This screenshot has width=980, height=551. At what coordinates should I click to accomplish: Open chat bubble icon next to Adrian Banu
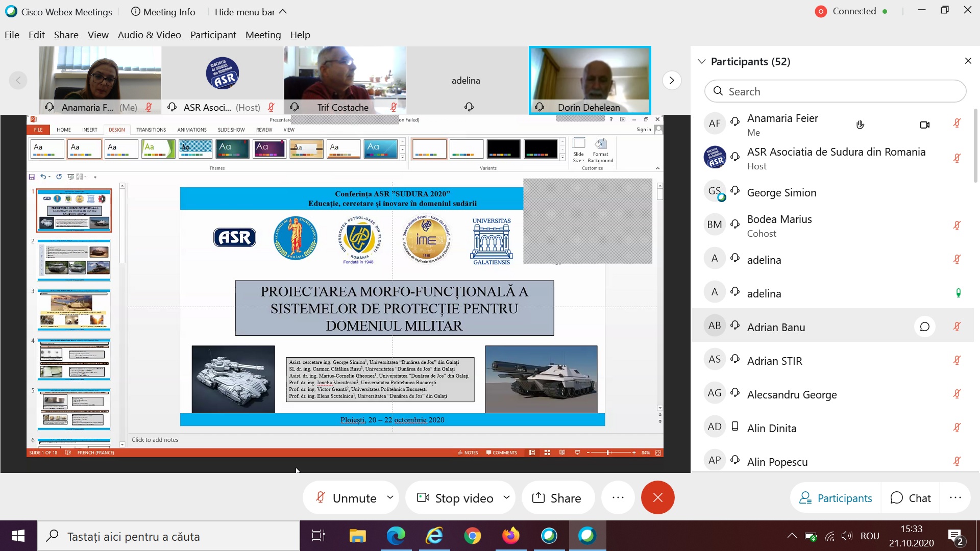pos(924,327)
